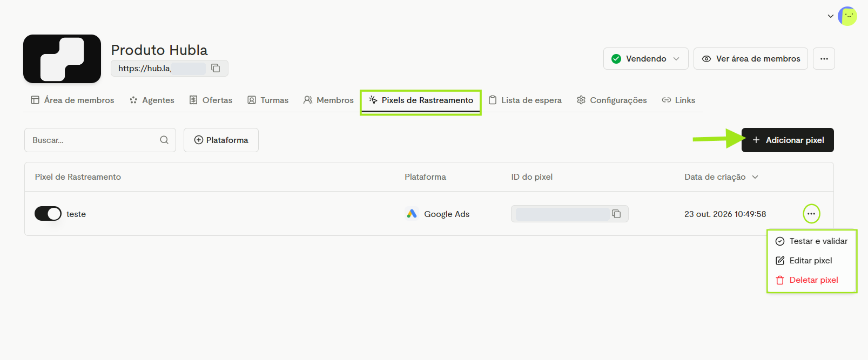Open the Membros tab

pos(328,100)
